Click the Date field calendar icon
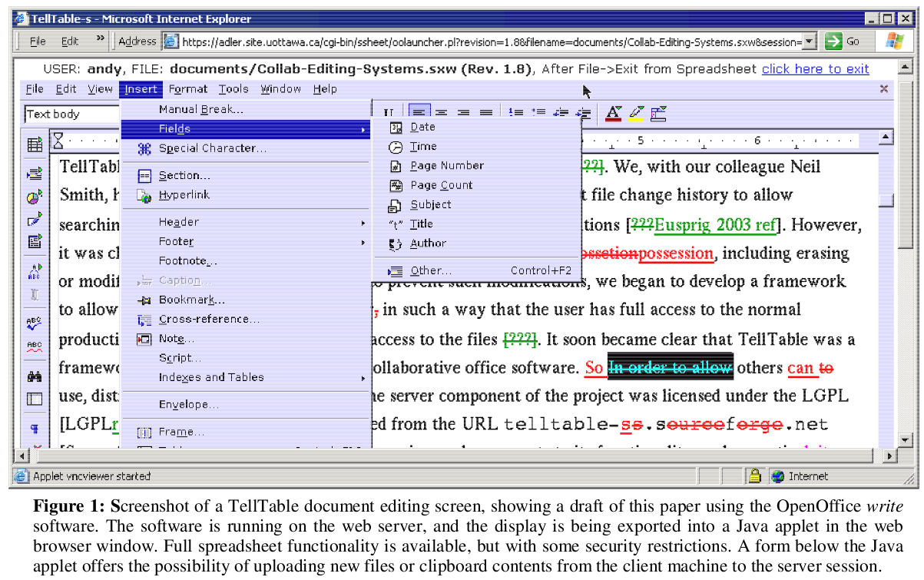Viewport: 924px width, 580px height. (396, 128)
